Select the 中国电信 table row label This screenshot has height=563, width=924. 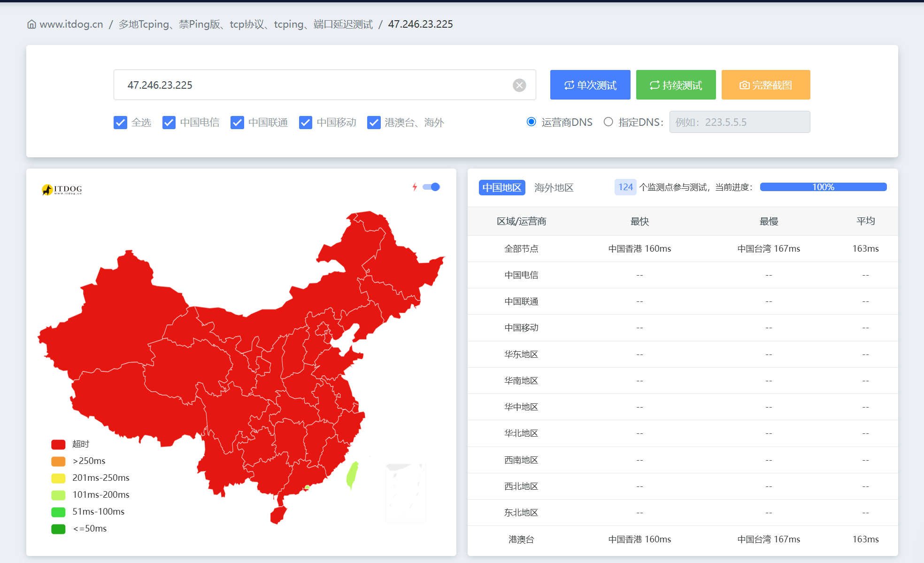[x=521, y=275]
